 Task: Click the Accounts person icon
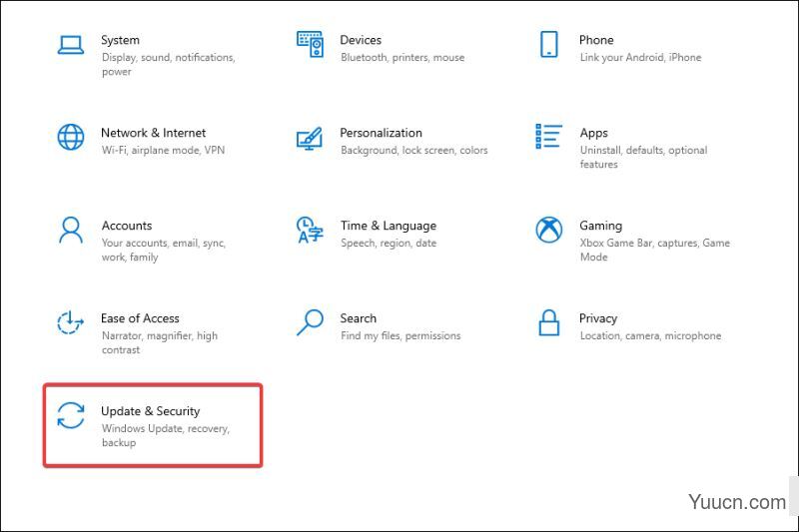(x=71, y=231)
